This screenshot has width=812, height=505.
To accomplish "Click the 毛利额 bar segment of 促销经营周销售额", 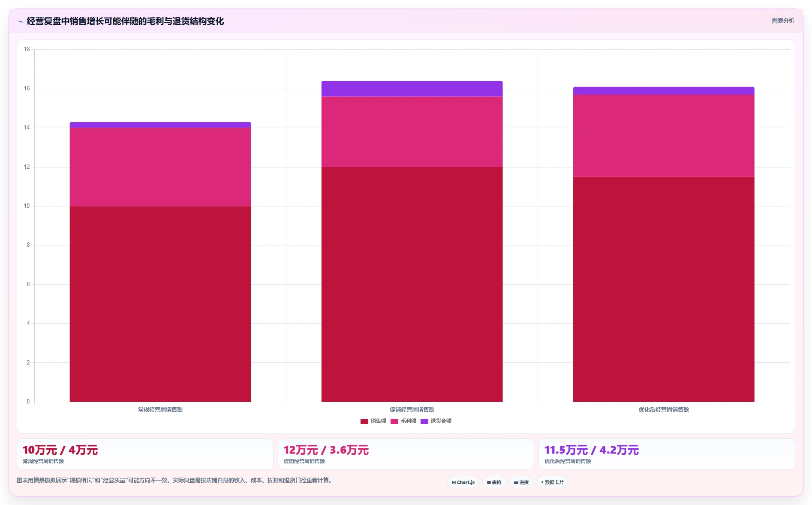I will point(412,132).
